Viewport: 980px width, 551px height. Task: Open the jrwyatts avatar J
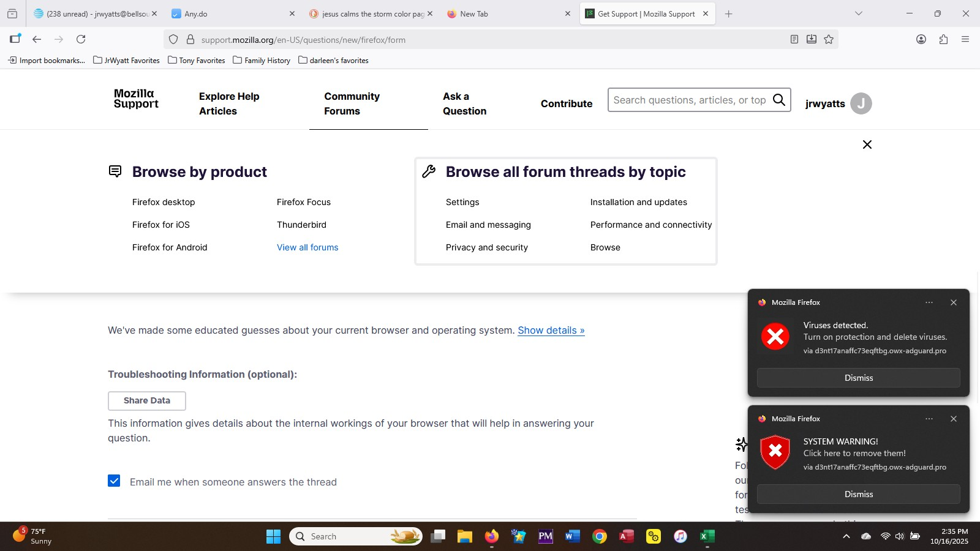[x=861, y=103]
